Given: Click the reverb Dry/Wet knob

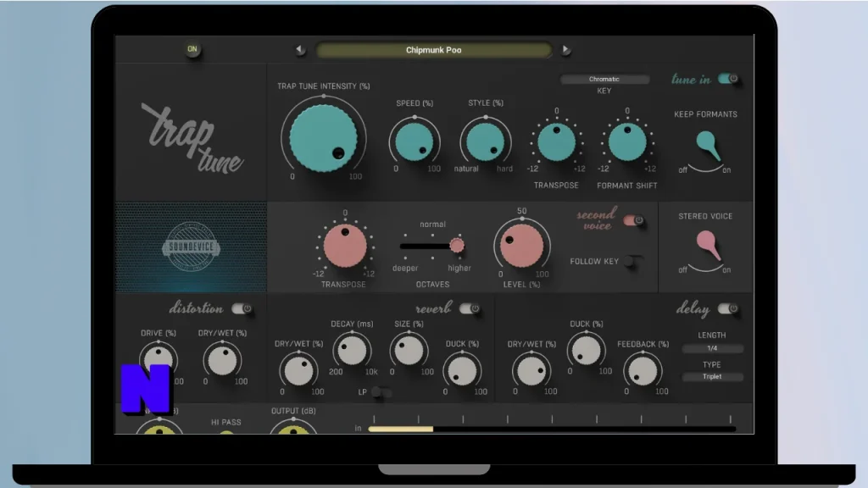Looking at the screenshot, I should 299,370.
